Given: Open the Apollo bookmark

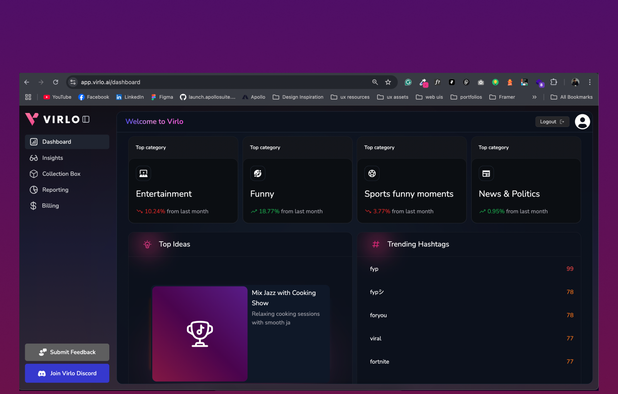Looking at the screenshot, I should 254,97.
